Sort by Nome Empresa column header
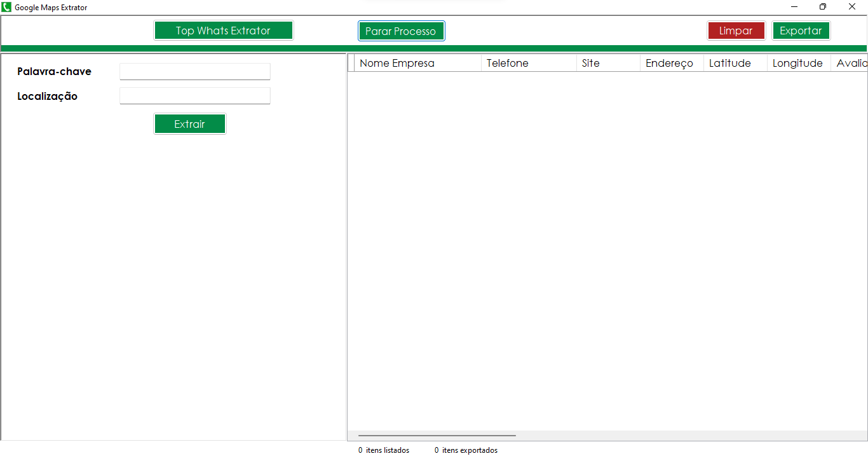Screen dimensions: 868x456 click(417, 63)
